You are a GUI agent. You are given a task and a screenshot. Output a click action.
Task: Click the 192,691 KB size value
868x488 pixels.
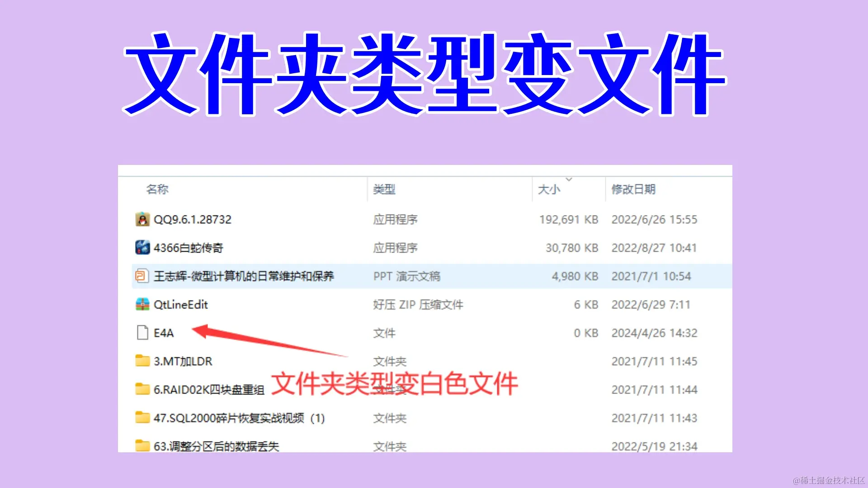click(569, 220)
